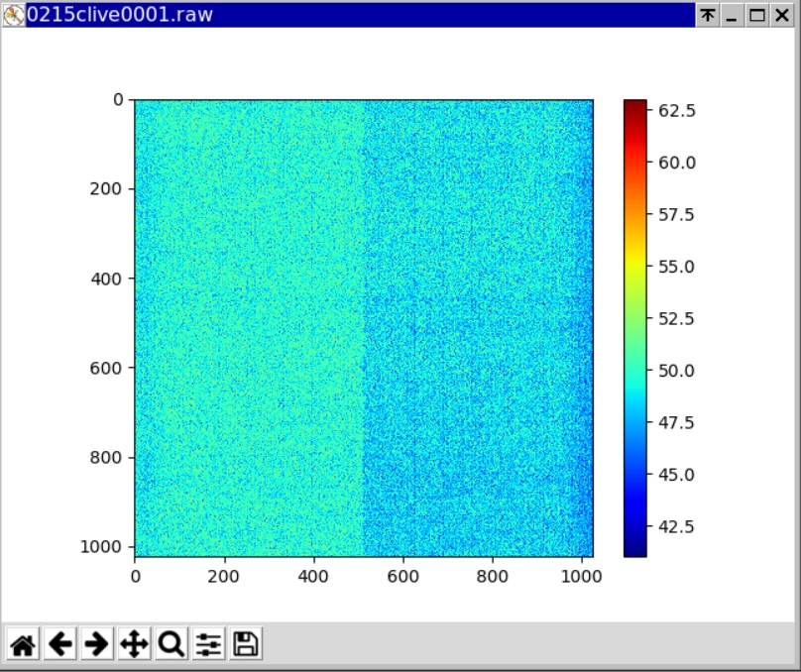Minimize the figure window
The width and height of the screenshot is (801, 672).
[733, 15]
